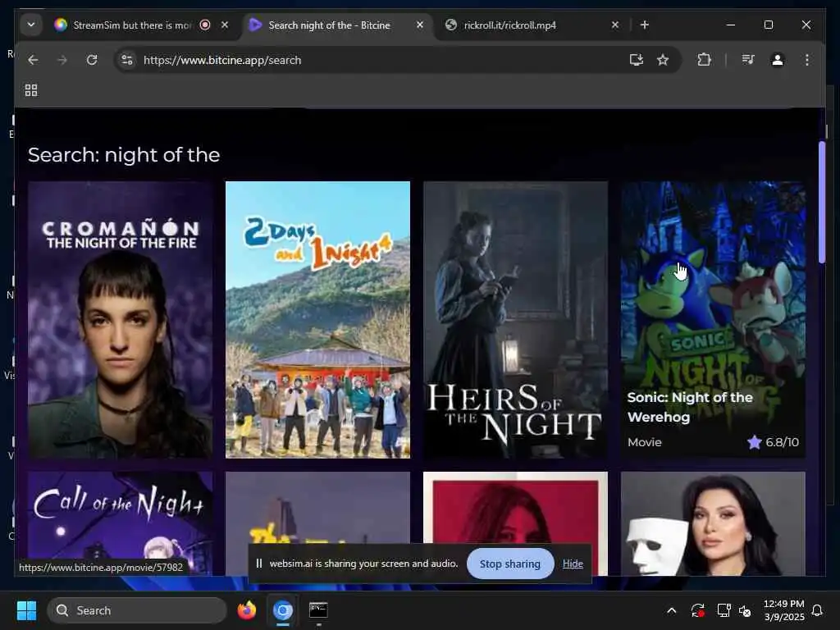Reload the current page
Image resolution: width=840 pixels, height=630 pixels.
tap(92, 60)
